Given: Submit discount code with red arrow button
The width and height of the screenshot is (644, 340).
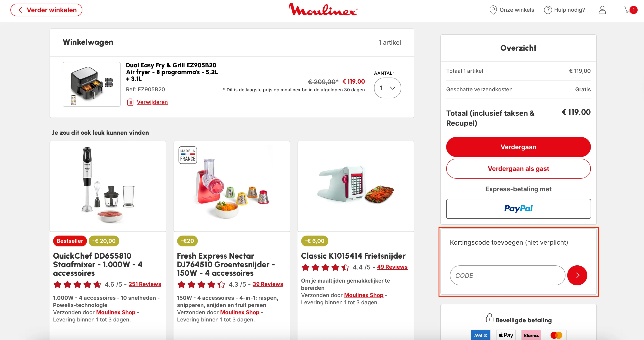Looking at the screenshot, I should 577,275.
